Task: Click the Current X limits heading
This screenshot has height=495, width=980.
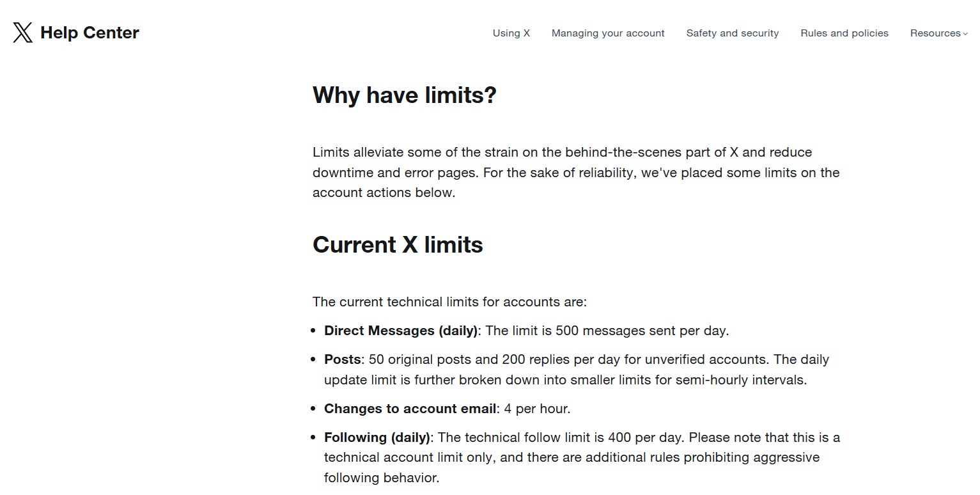Action: (x=398, y=245)
